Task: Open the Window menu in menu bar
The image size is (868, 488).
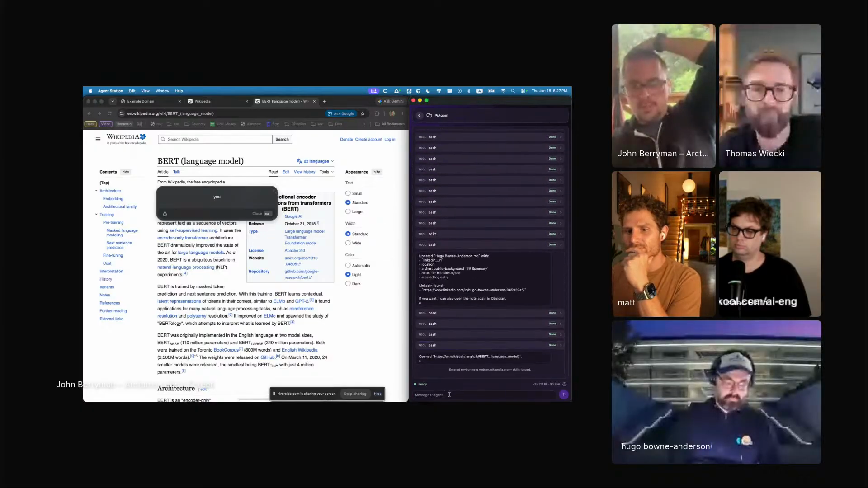Action: [162, 91]
